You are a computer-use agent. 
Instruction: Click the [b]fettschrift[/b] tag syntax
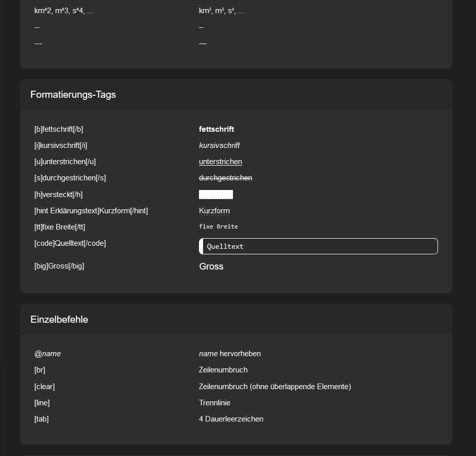pos(58,129)
